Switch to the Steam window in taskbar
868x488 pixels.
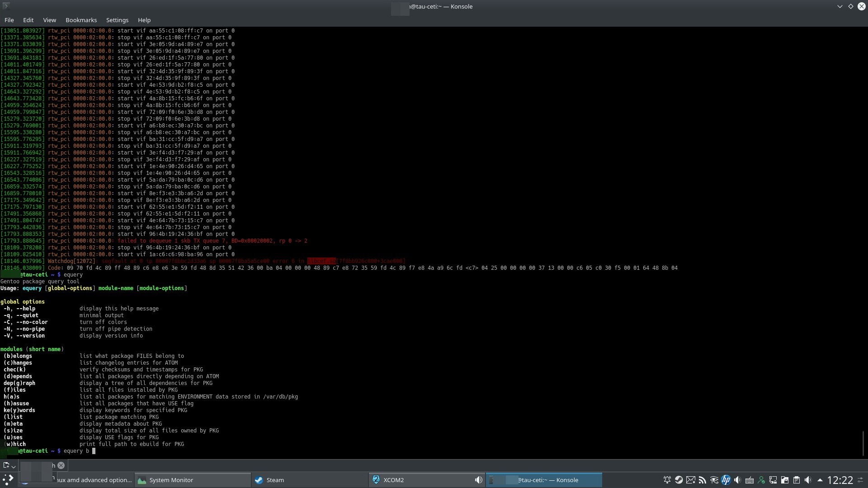point(310,480)
